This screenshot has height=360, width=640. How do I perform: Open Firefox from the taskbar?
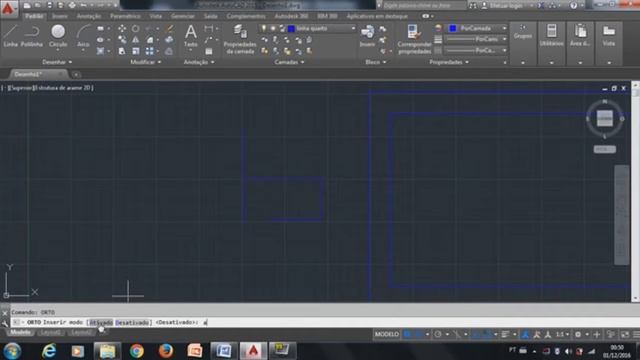point(166,351)
